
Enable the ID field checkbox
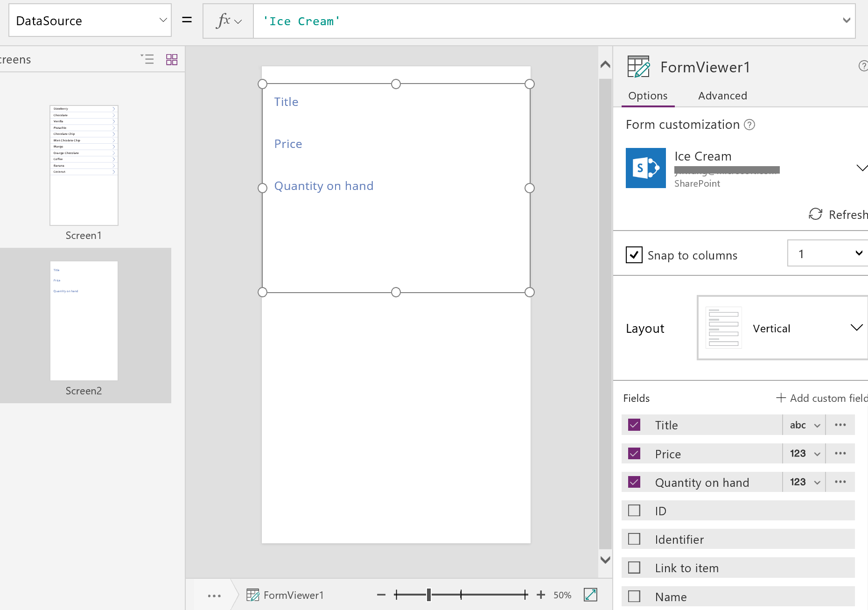(x=634, y=511)
